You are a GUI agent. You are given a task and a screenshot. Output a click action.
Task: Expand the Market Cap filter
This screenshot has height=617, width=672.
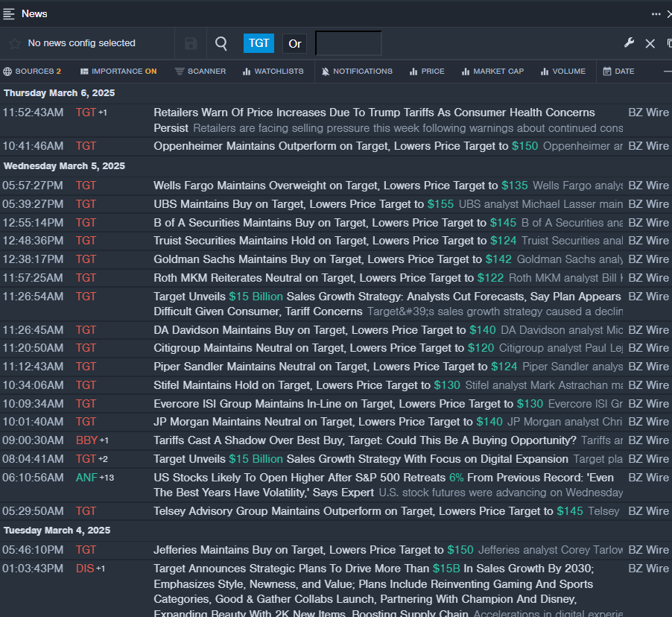492,72
